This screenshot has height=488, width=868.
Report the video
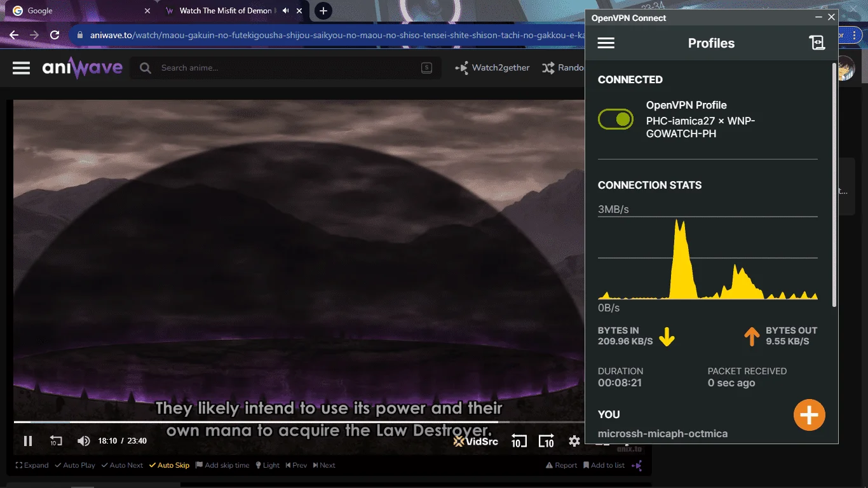coord(562,465)
